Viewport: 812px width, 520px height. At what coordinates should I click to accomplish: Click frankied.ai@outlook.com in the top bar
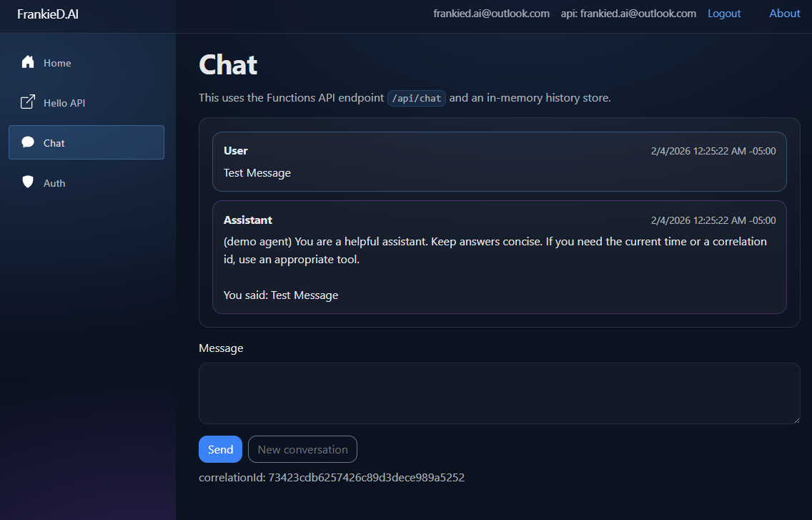click(491, 13)
